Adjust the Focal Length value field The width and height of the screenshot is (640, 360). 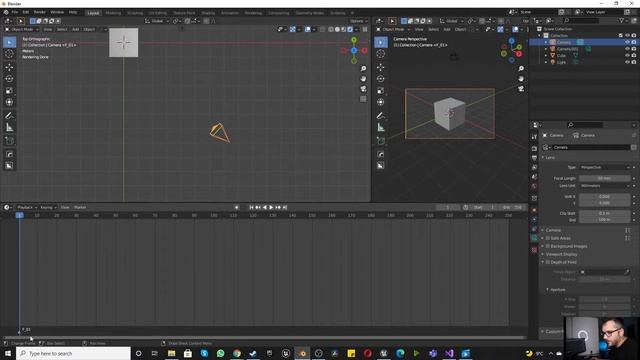(x=604, y=178)
